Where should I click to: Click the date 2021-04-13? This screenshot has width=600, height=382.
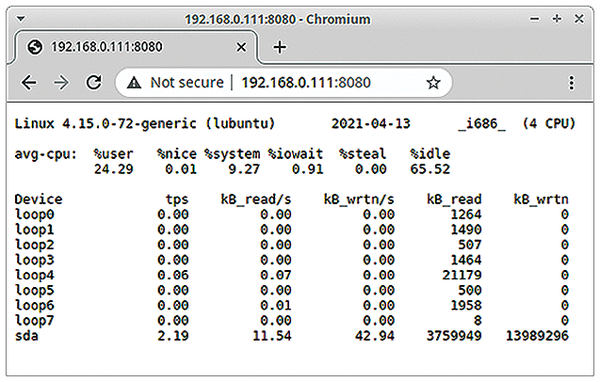coord(371,124)
